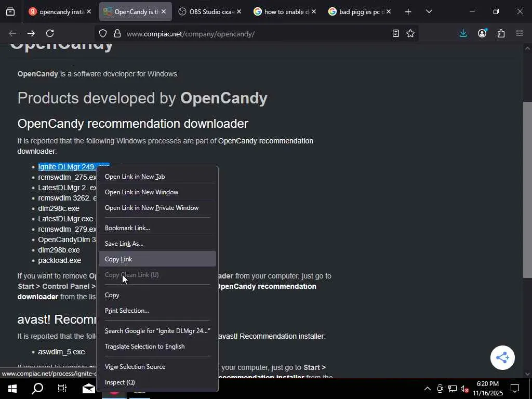Choose Open Link in New Private Window

[x=157, y=208]
